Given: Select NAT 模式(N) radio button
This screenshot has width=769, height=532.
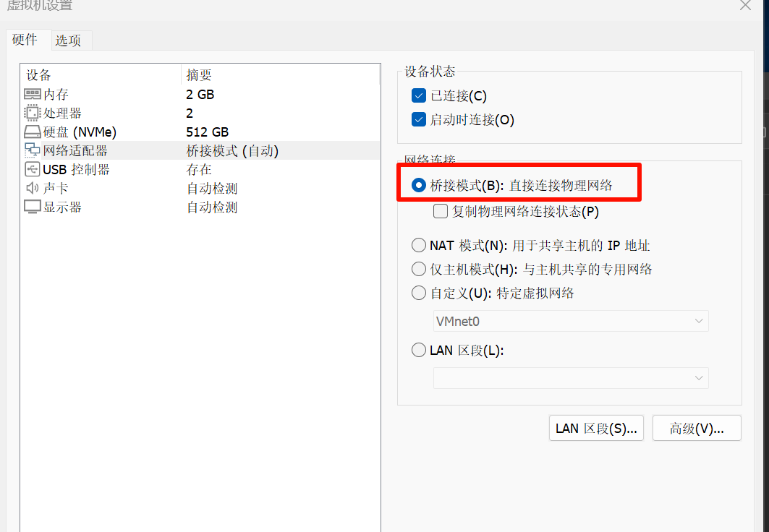Looking at the screenshot, I should tap(418, 246).
